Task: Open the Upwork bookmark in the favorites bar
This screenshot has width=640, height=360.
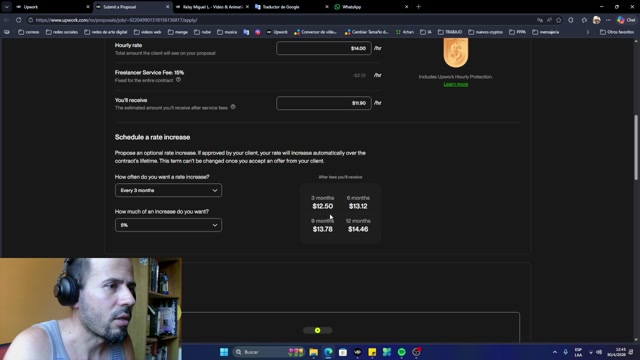Action: 277,32
